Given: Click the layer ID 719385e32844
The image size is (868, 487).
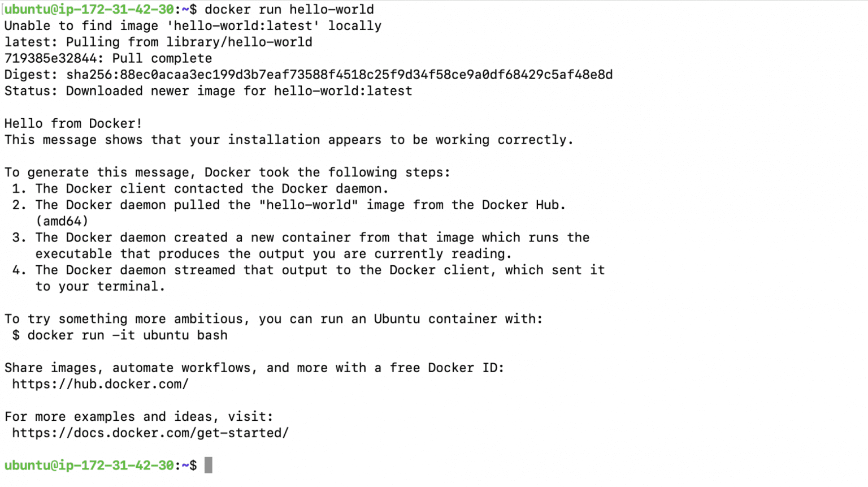Looking at the screenshot, I should (50, 58).
